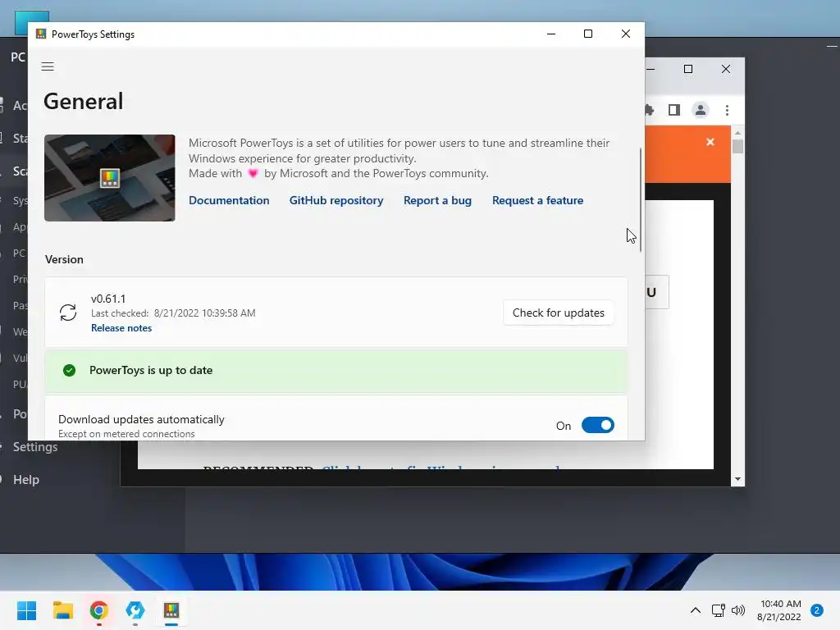
Task: Click the green checkmark up-to-date icon
Action: tap(69, 370)
